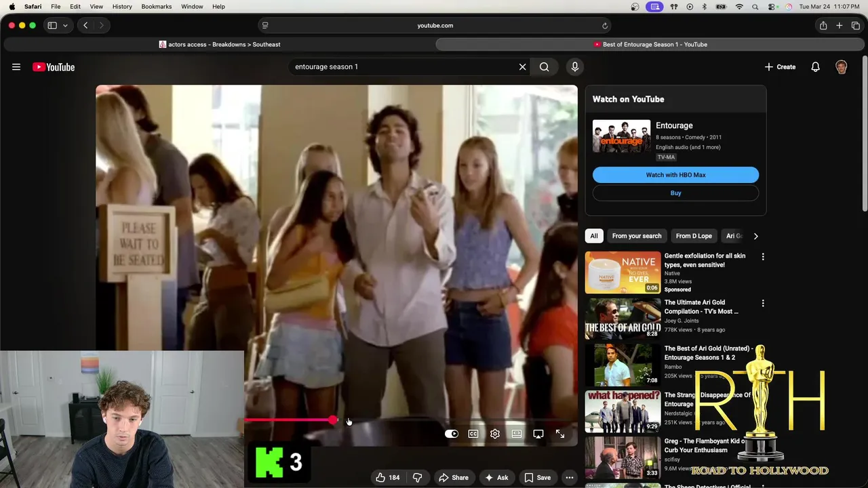868x488 pixels.
Task: Click the video scrubber handle
Action: click(x=333, y=420)
